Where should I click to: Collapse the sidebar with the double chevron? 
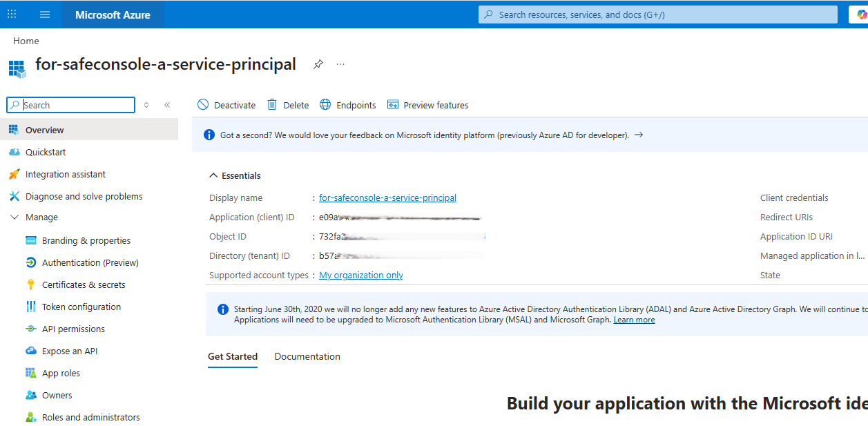167,105
